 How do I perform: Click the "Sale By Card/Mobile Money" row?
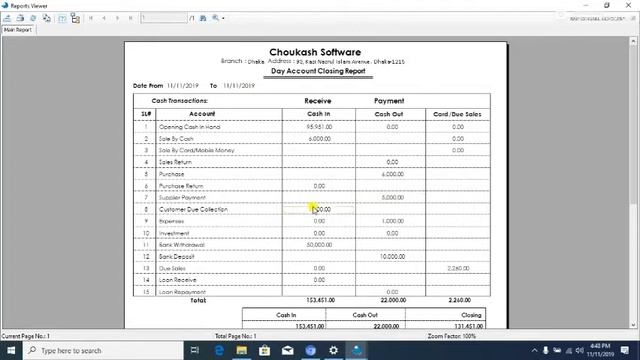point(196,150)
